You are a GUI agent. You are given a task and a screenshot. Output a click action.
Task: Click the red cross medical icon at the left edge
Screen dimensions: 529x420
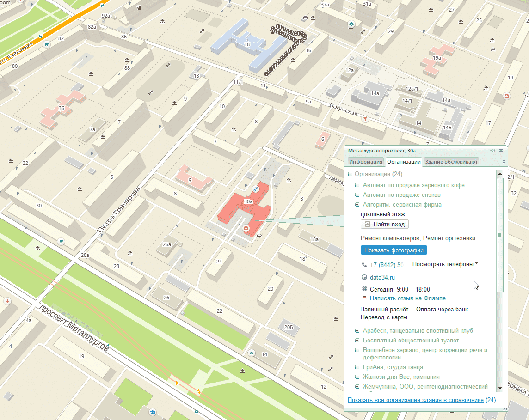(x=7, y=301)
